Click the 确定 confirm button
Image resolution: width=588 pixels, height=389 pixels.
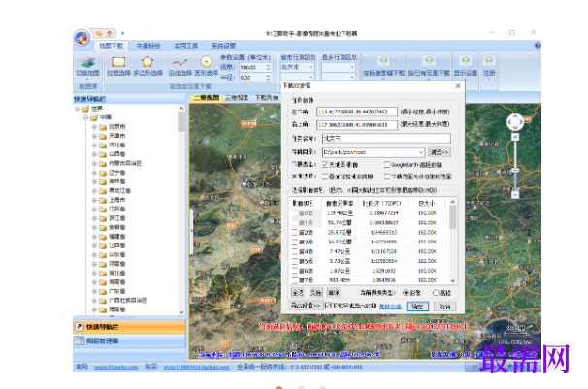coord(417,307)
